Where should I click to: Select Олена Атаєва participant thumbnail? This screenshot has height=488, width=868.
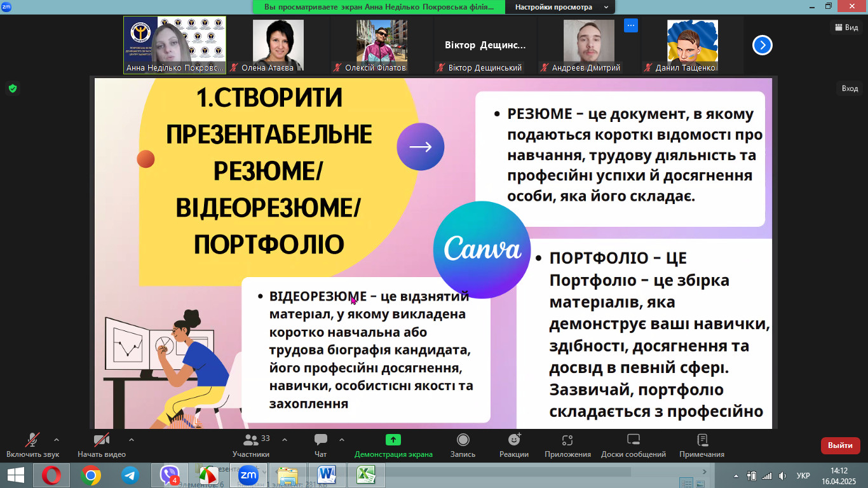pyautogui.click(x=278, y=45)
